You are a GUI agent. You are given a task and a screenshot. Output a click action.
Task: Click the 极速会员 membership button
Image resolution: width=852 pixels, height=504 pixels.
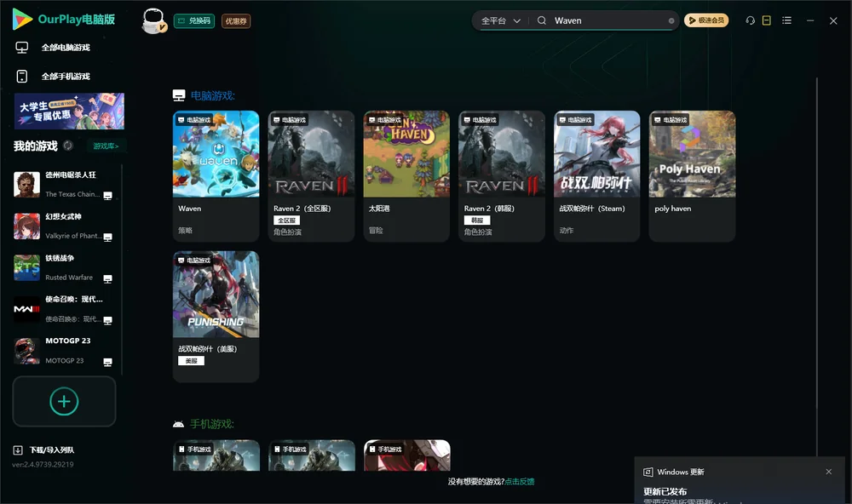click(x=706, y=20)
